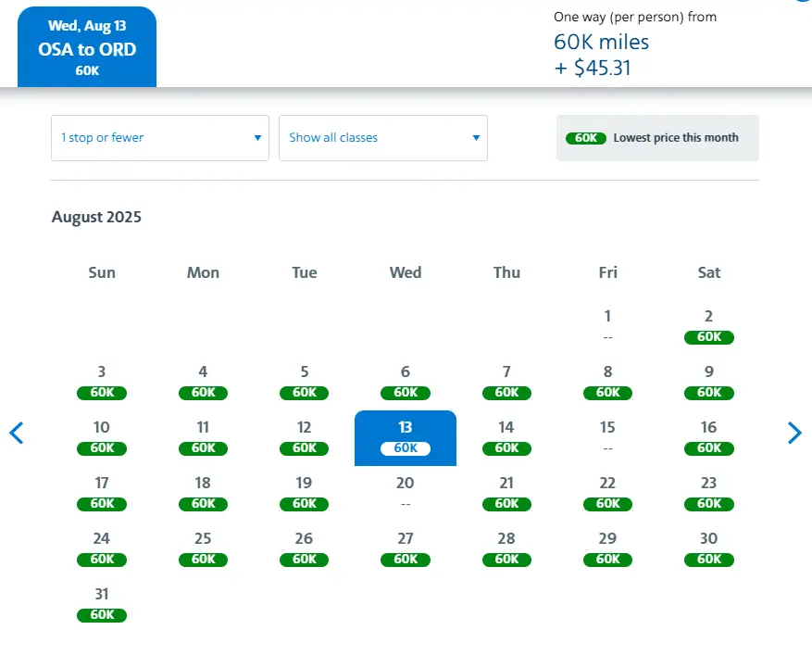Select Monday August 18 date
This screenshot has width=812, height=655.
[203, 493]
